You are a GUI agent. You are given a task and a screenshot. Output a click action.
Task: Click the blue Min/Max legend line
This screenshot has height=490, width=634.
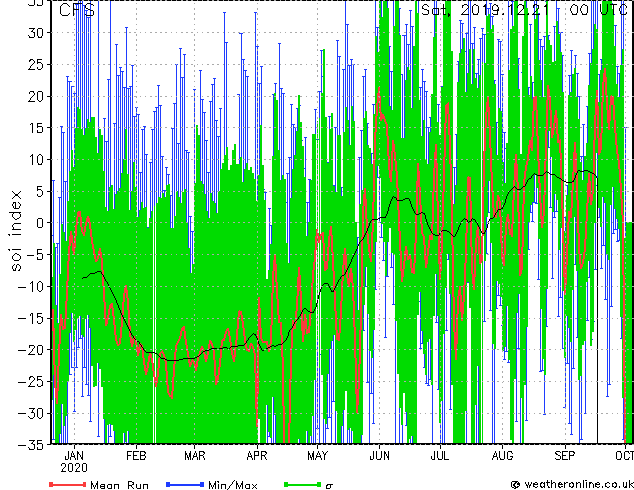pos(185,484)
